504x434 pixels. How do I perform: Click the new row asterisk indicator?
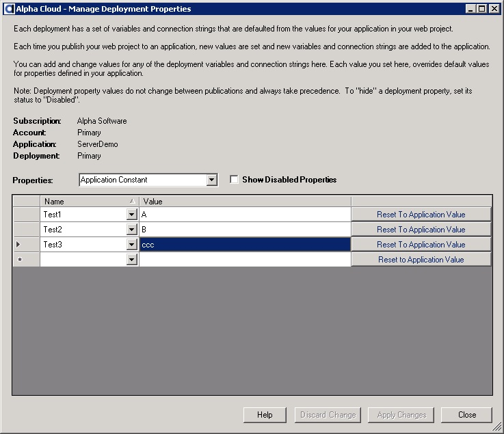click(x=20, y=259)
